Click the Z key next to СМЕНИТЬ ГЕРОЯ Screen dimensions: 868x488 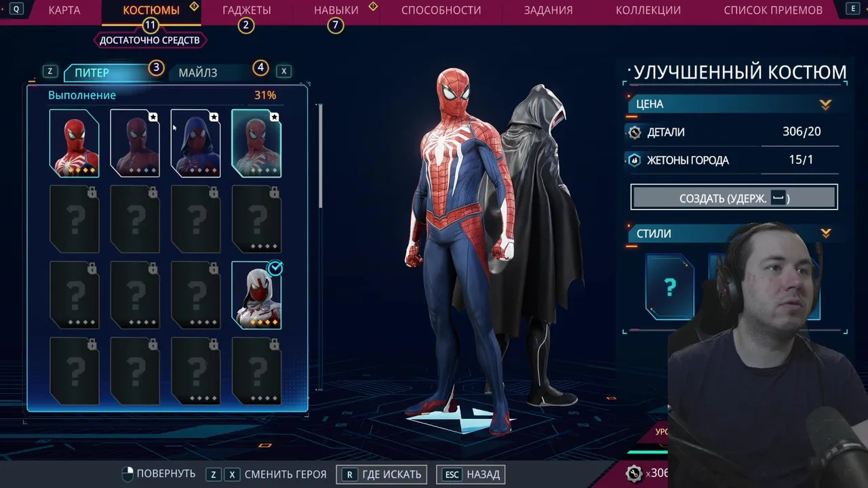click(x=214, y=474)
